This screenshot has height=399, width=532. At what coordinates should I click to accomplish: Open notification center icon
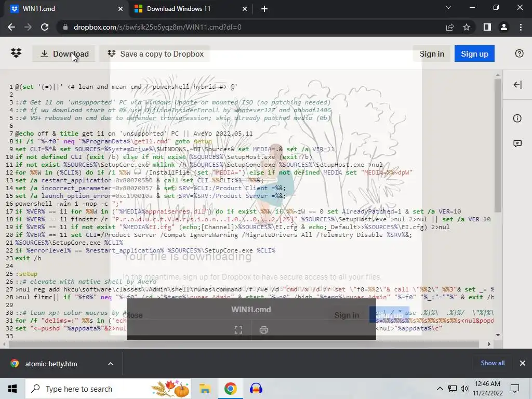pos(515,389)
